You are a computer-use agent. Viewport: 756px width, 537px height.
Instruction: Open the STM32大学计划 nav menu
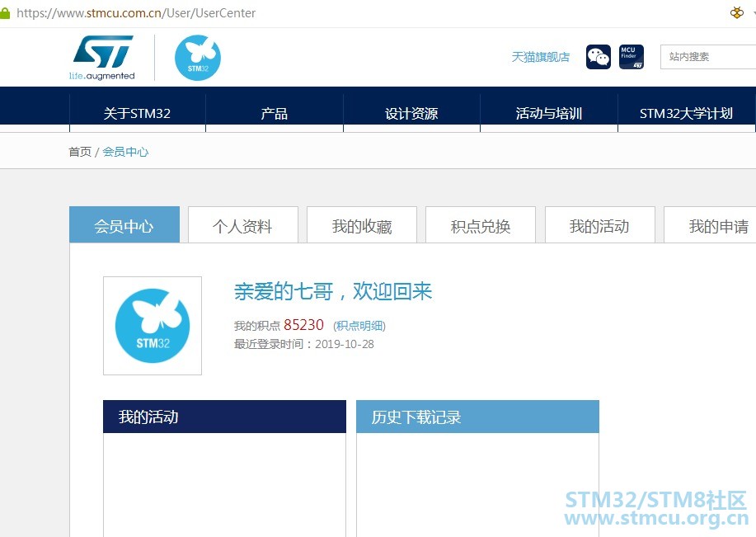687,113
